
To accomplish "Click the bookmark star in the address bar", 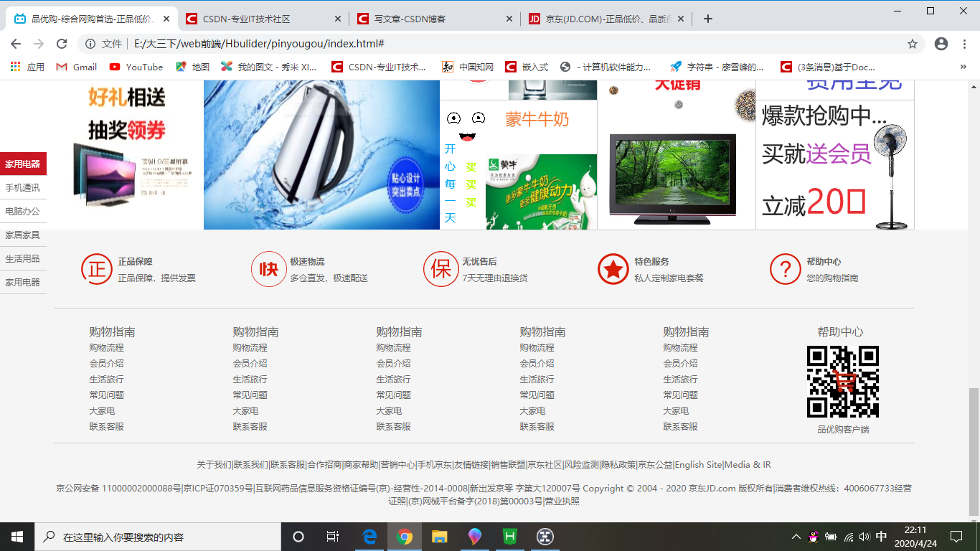I will pos(913,44).
